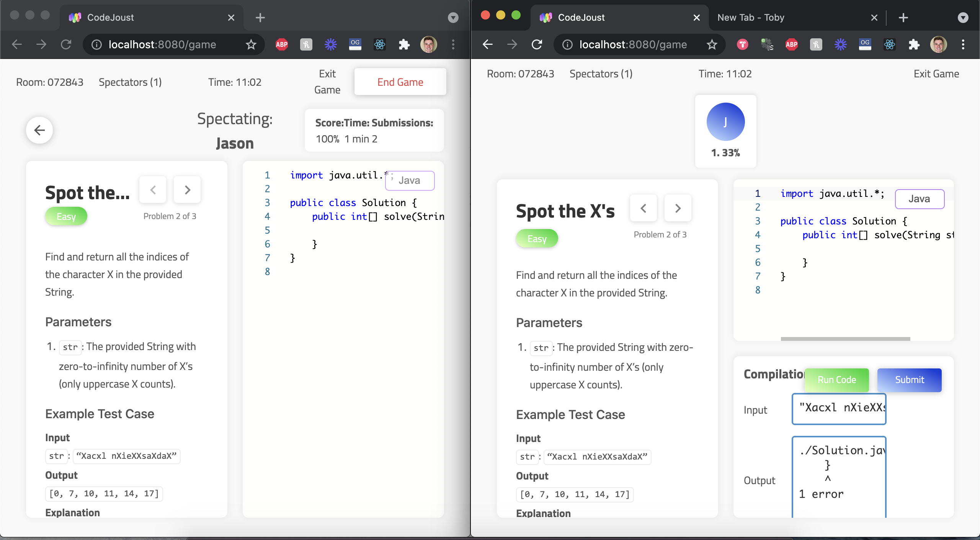Open React DevTools extension in right browser
This screenshot has height=540, width=980.
pyautogui.click(x=889, y=44)
